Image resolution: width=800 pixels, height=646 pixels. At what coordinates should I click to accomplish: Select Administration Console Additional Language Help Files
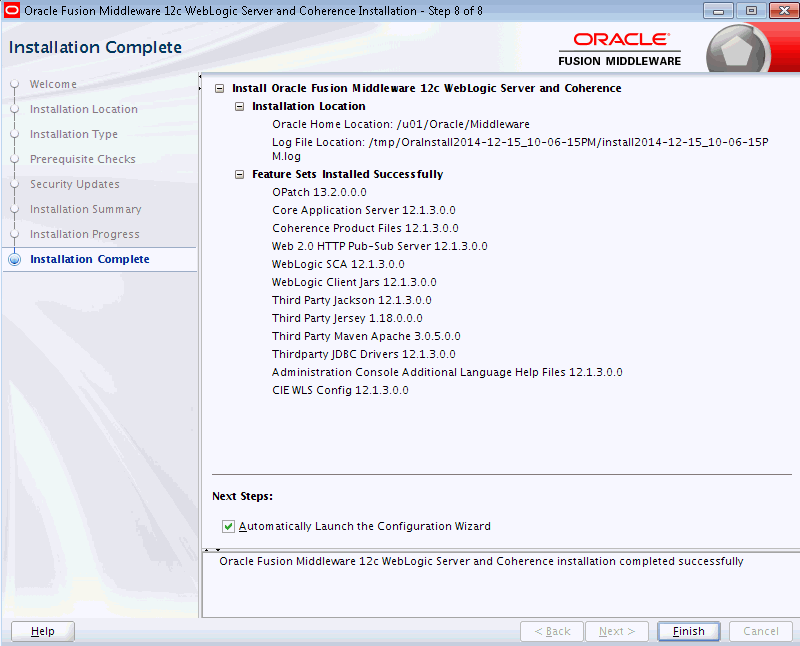(x=447, y=372)
